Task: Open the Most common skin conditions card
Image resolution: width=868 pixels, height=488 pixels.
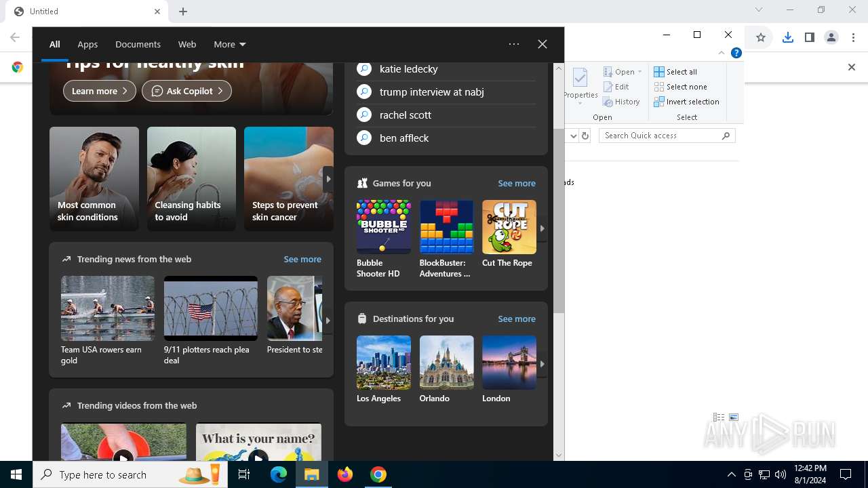Action: (x=94, y=179)
